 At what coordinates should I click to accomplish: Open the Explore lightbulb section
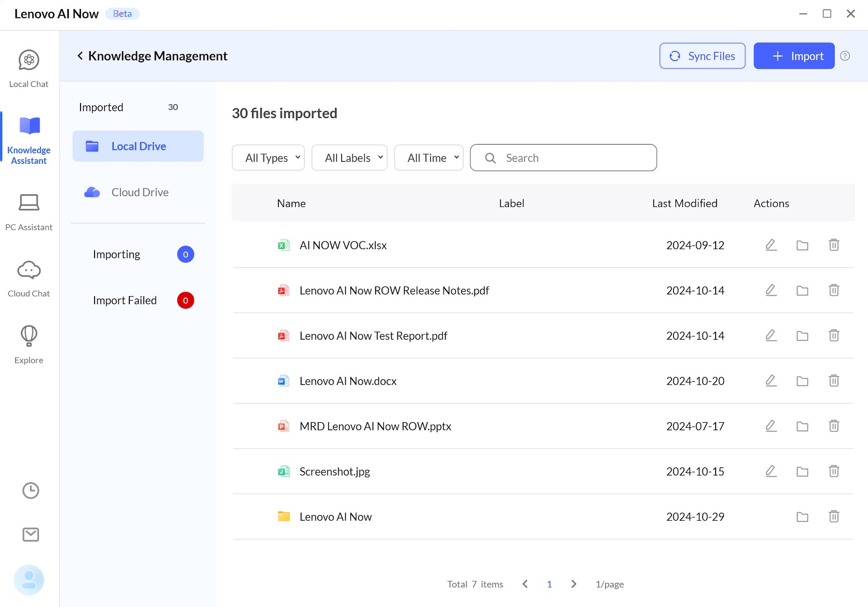click(x=29, y=344)
